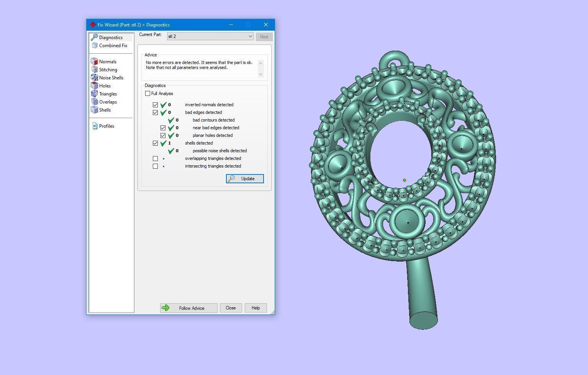Screen dimensions: 588x375
Task: Click the Overlaps cube icon
Action: pos(95,102)
